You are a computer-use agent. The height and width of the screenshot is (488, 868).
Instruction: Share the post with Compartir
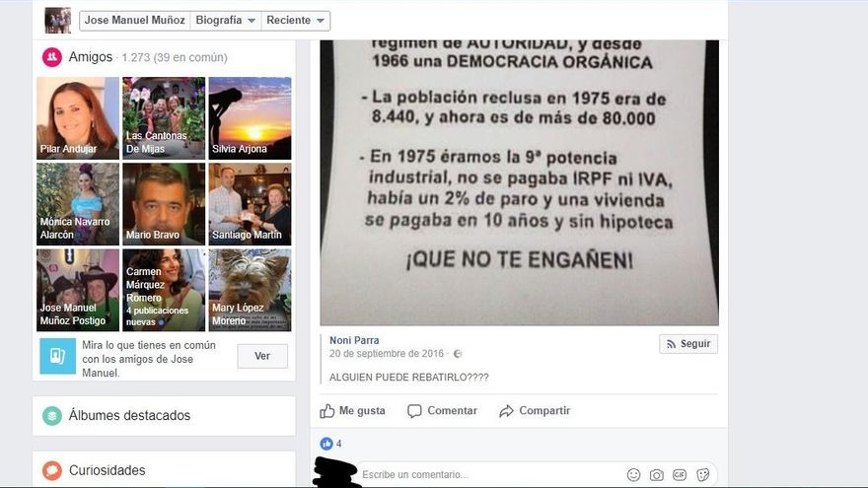pyautogui.click(x=535, y=410)
